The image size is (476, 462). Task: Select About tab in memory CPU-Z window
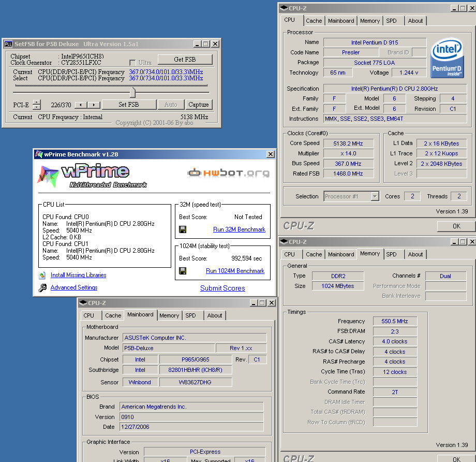pos(415,254)
